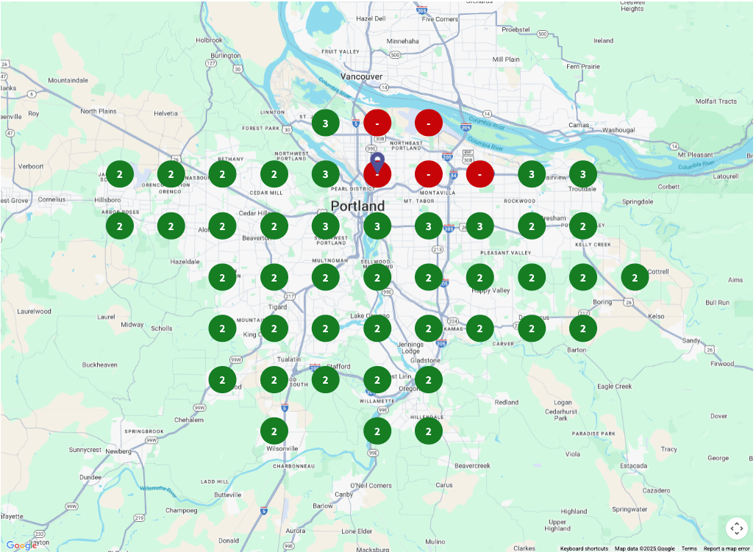Select the green 3 marker near Linnton

pyautogui.click(x=326, y=123)
